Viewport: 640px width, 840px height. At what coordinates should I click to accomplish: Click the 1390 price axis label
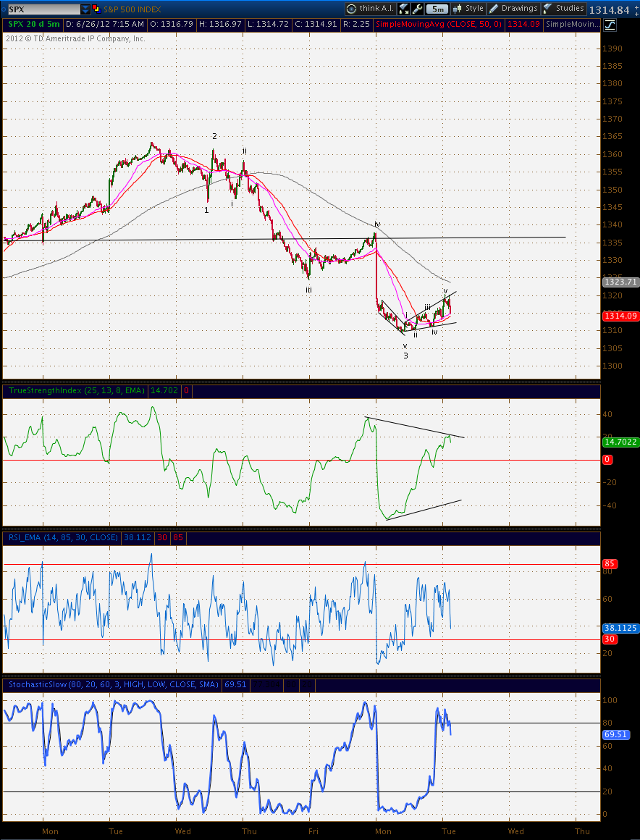(x=612, y=49)
